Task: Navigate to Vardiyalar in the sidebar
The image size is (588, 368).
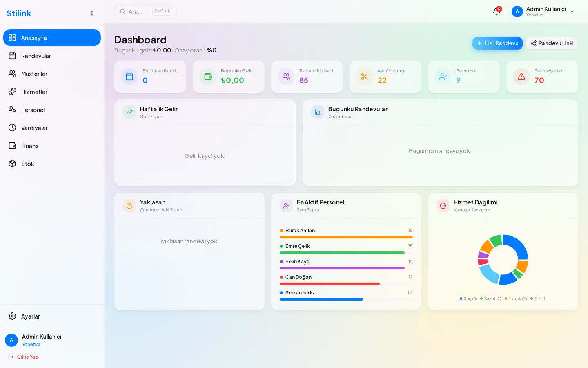Action: (52, 128)
